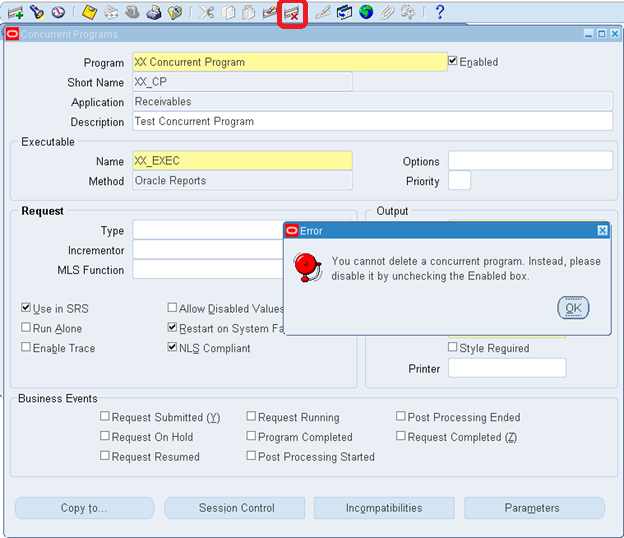The width and height of the screenshot is (624, 538).
Task: Clear record with the eraser icon
Action: pyautogui.click(x=270, y=13)
